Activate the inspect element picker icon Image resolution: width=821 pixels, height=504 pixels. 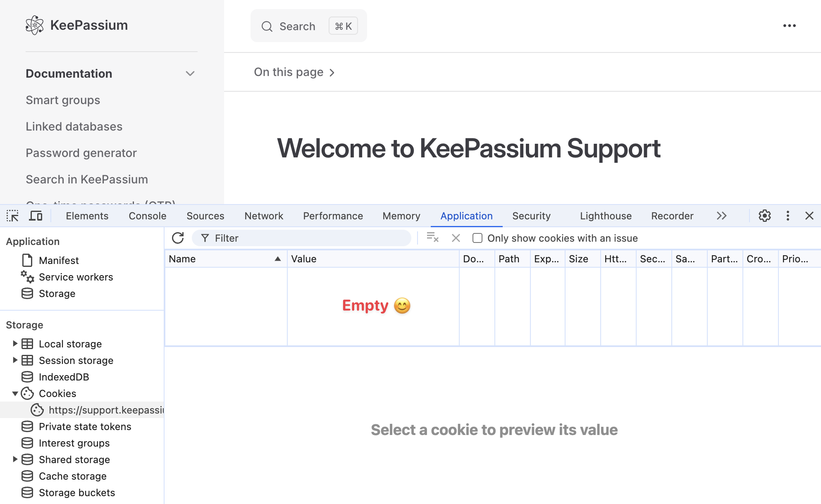tap(12, 216)
